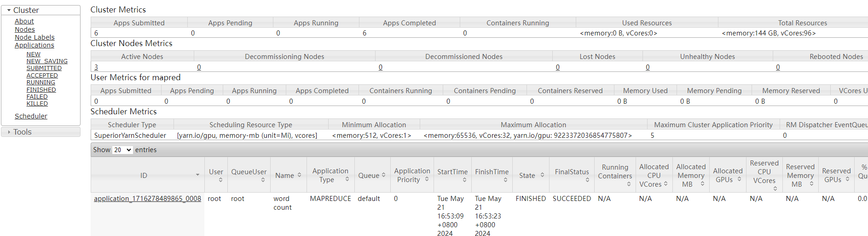The height and width of the screenshot is (236, 868).
Task: Filter applications by FINISHED state
Action: [41, 89]
